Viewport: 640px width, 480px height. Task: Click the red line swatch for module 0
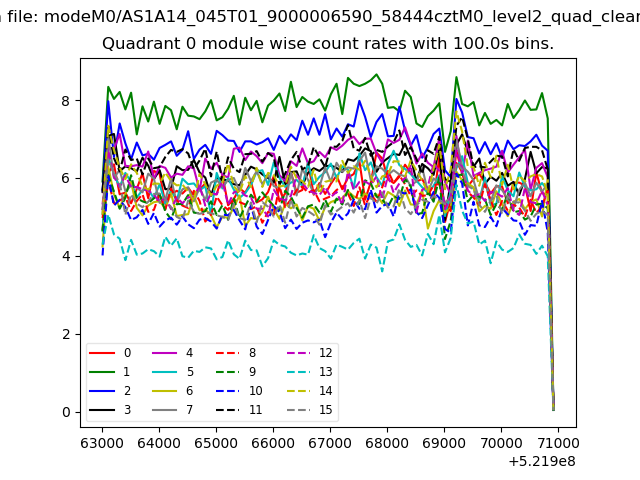pyautogui.click(x=102, y=353)
